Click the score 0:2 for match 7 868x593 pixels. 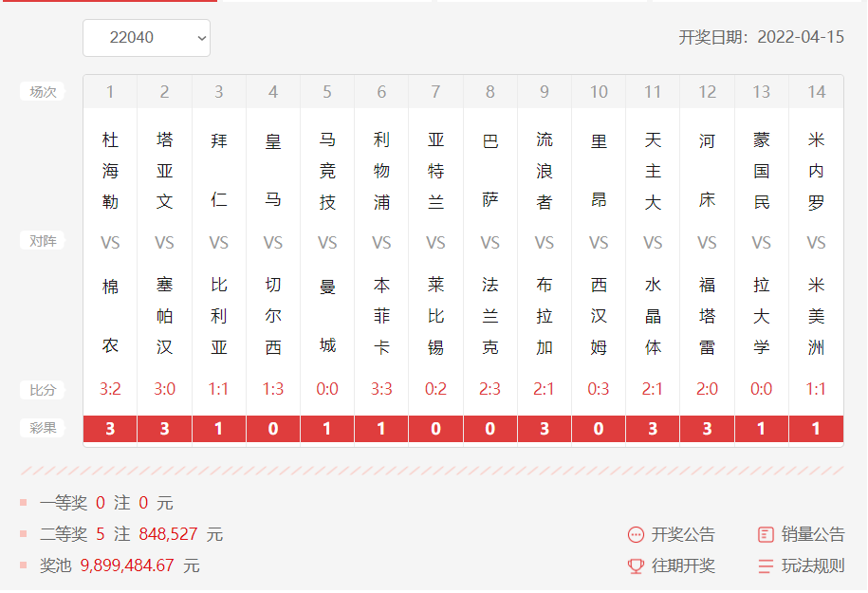coord(435,389)
